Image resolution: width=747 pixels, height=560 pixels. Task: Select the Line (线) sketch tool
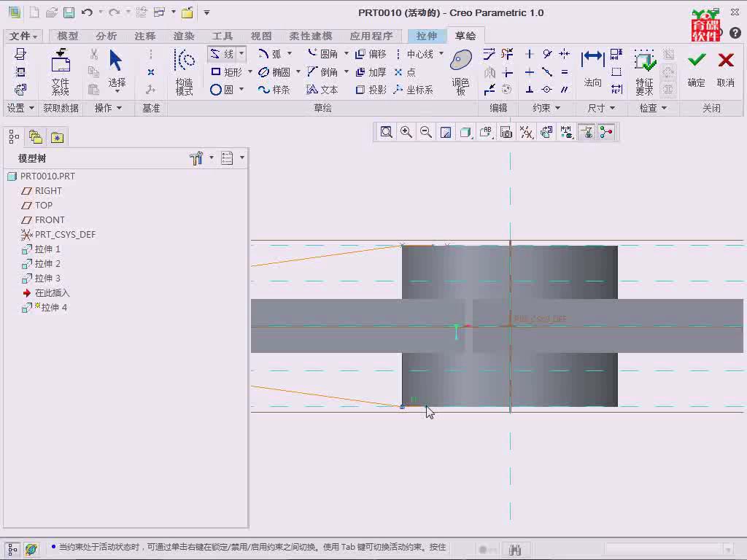click(222, 54)
